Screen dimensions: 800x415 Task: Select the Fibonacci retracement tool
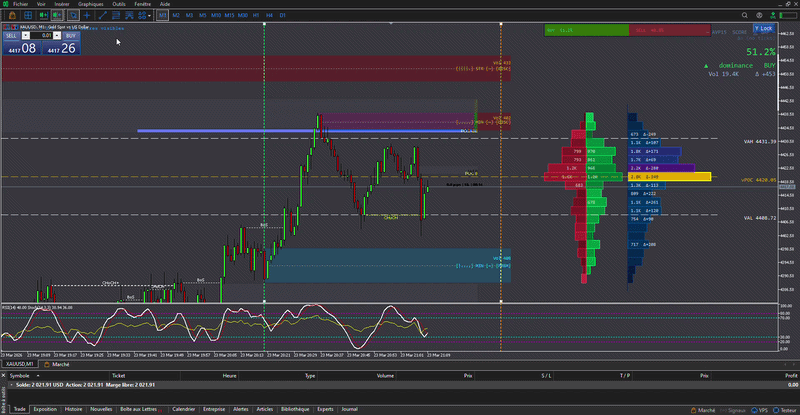point(129,15)
